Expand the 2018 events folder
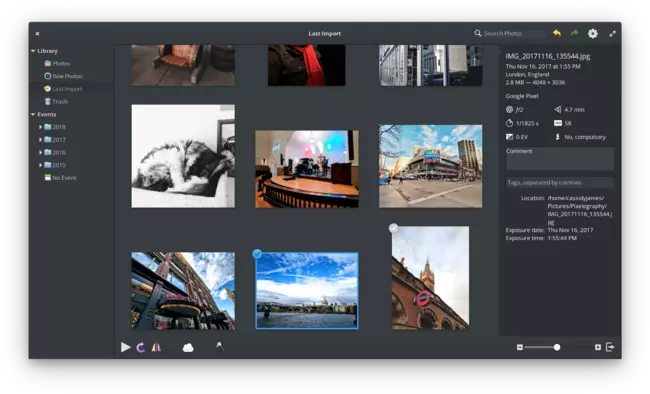This screenshot has height=394, width=650. coord(40,127)
